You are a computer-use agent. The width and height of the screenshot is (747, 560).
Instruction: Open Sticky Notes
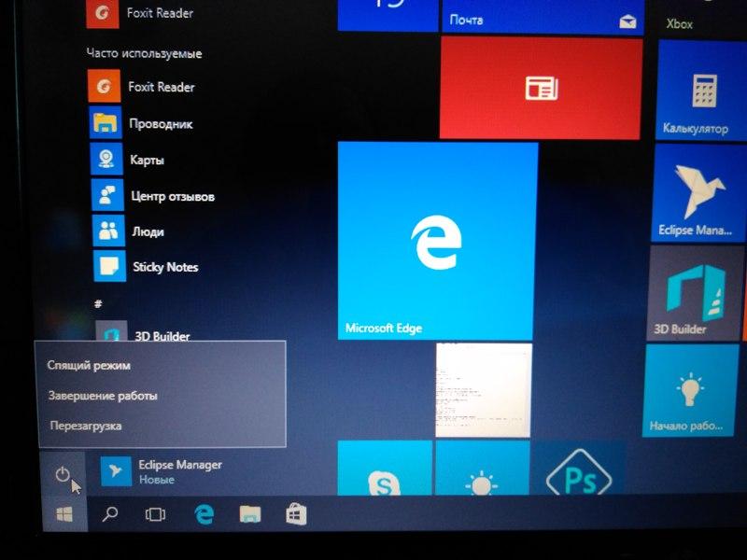147,266
